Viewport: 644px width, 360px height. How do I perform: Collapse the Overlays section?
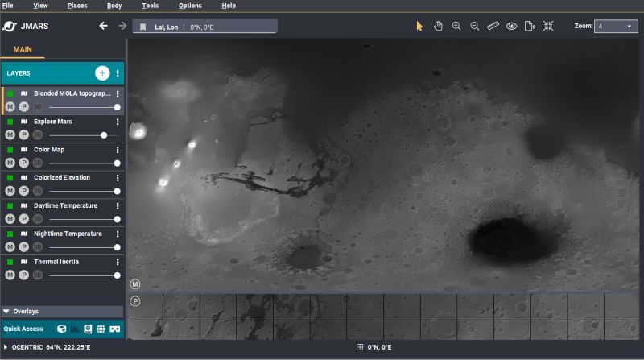point(6,312)
